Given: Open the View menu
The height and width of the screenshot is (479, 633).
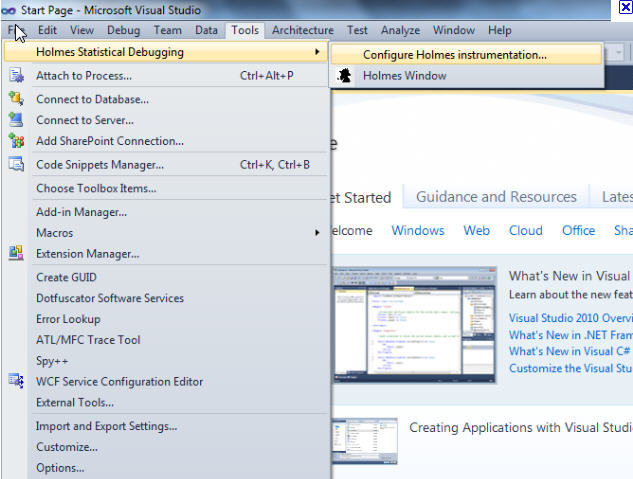Looking at the screenshot, I should tap(82, 30).
